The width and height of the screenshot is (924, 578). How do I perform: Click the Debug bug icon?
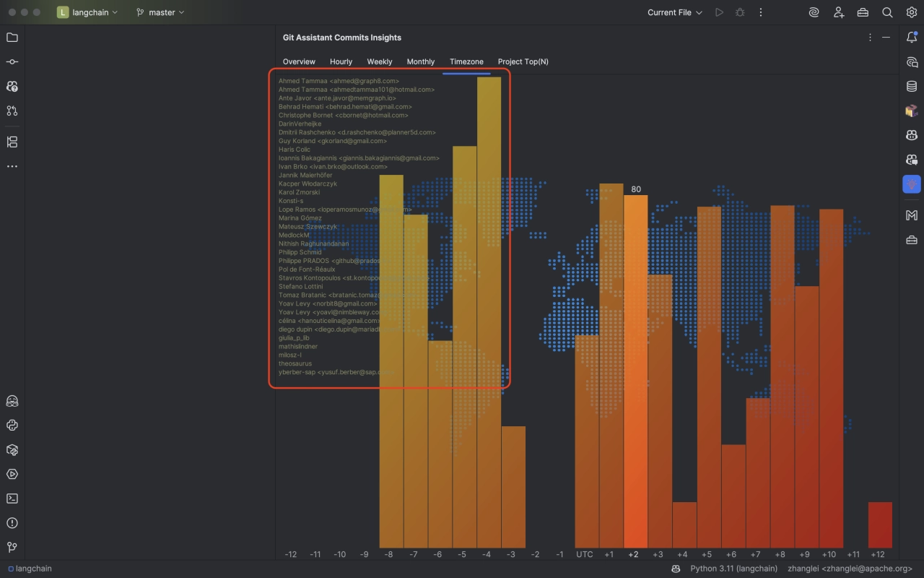[740, 12]
